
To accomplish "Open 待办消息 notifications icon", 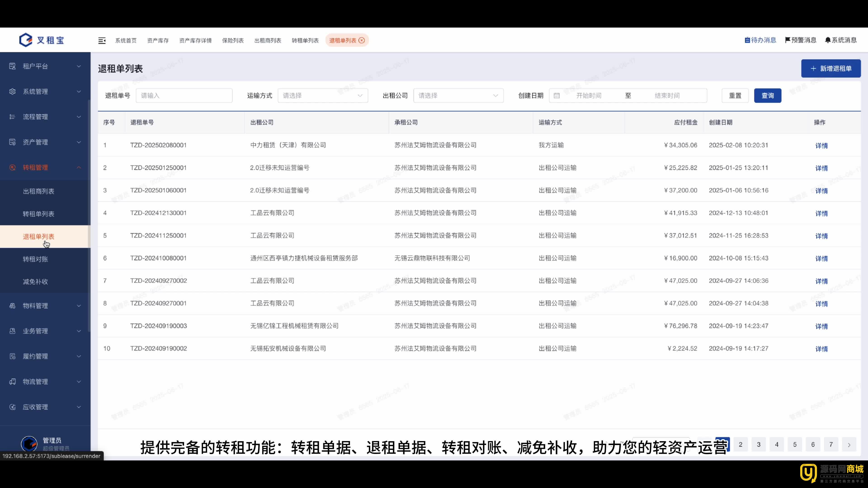I will click(747, 40).
